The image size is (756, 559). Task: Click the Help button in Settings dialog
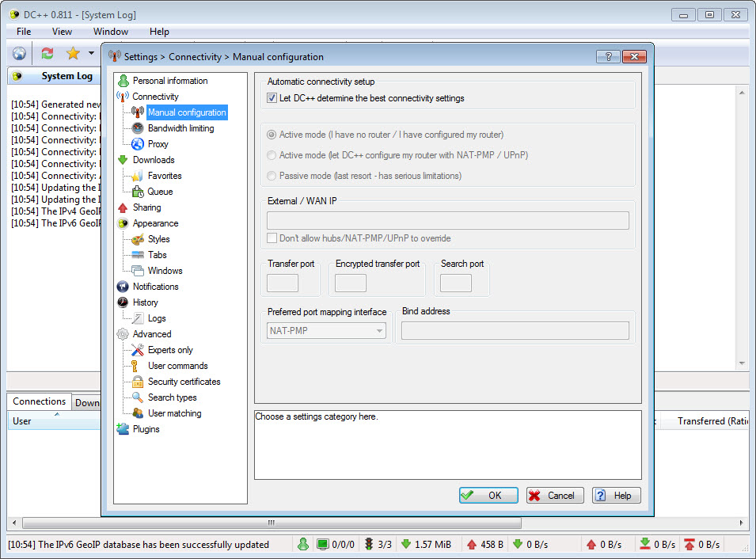616,496
